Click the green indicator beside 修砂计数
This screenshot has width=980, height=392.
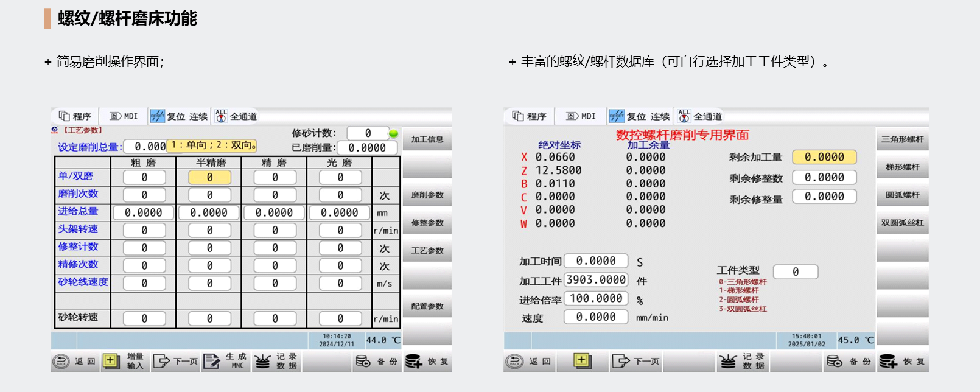pyautogui.click(x=393, y=133)
